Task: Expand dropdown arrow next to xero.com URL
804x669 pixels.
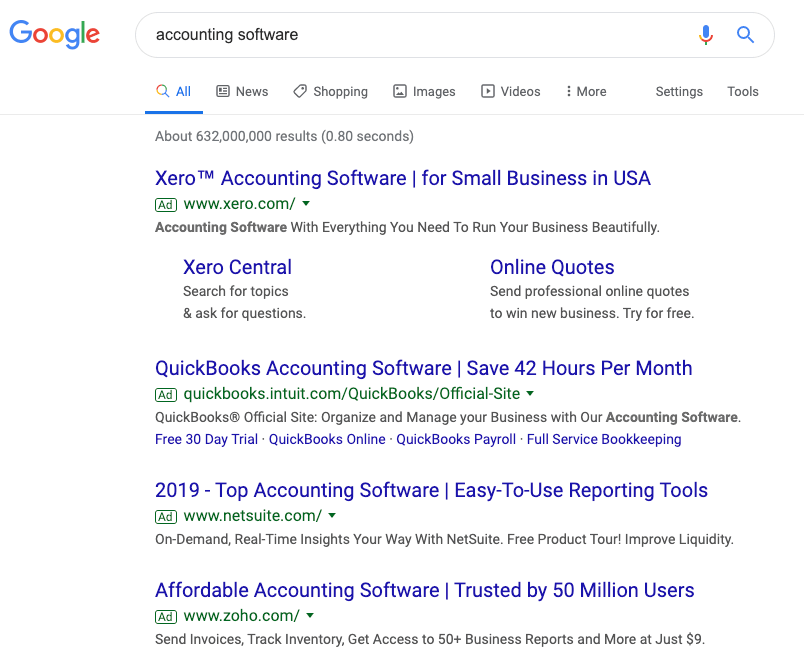Action: pyautogui.click(x=306, y=204)
